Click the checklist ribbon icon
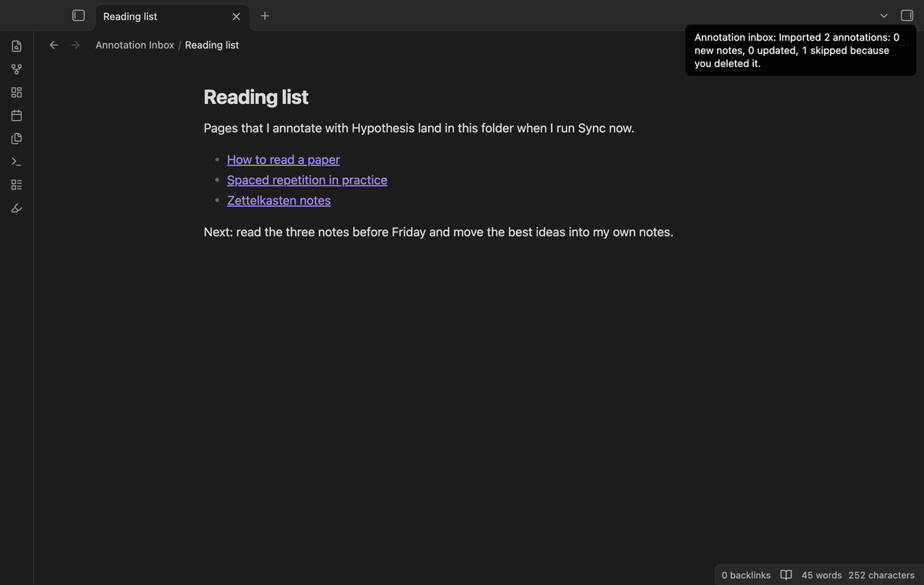 [17, 185]
